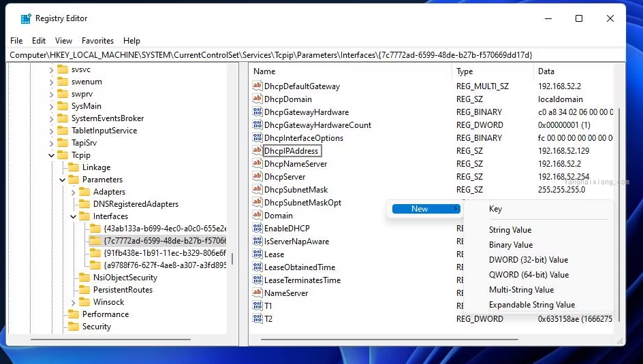Viewport: 643px width, 364px height.
Task: Click the DhcpDomain string value icon
Action: [x=257, y=99]
